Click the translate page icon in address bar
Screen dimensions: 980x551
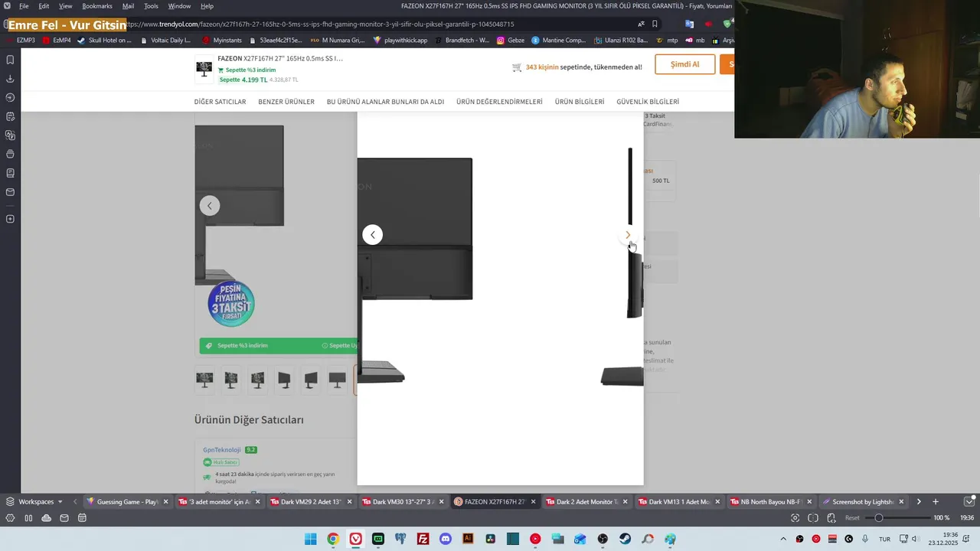pyautogui.click(x=641, y=24)
